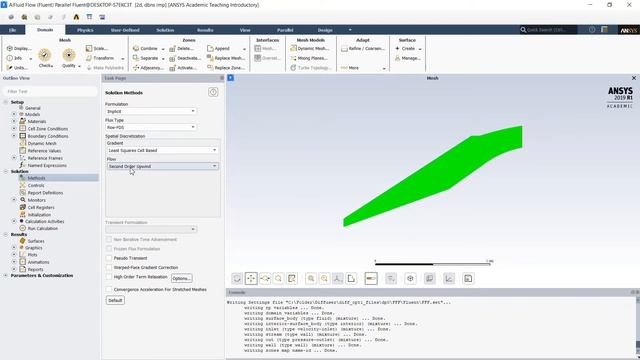
Task: Open the Scale mesh dialog
Action: (97, 49)
